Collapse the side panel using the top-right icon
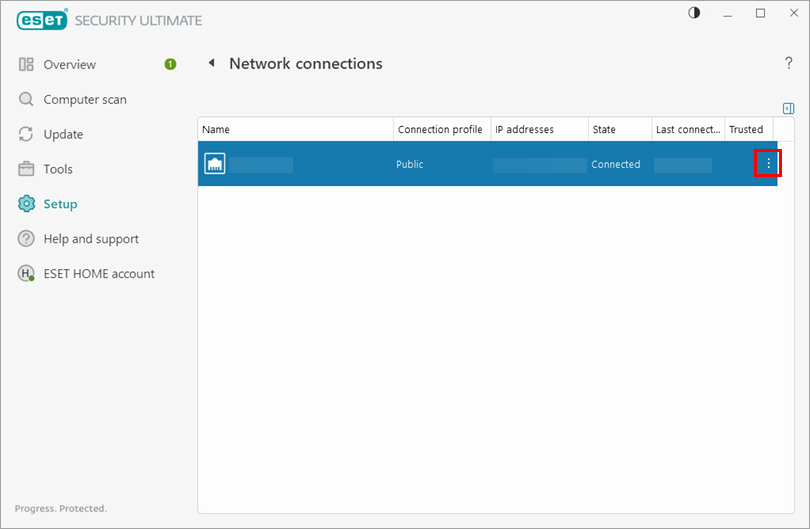The image size is (810, 529). (x=788, y=108)
